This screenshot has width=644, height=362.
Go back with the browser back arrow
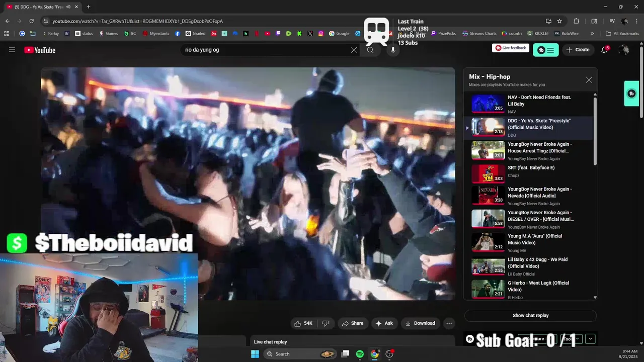click(x=7, y=21)
